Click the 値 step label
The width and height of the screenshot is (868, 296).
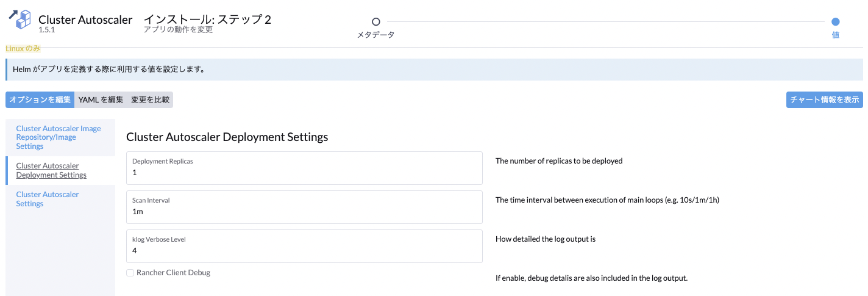tap(835, 35)
